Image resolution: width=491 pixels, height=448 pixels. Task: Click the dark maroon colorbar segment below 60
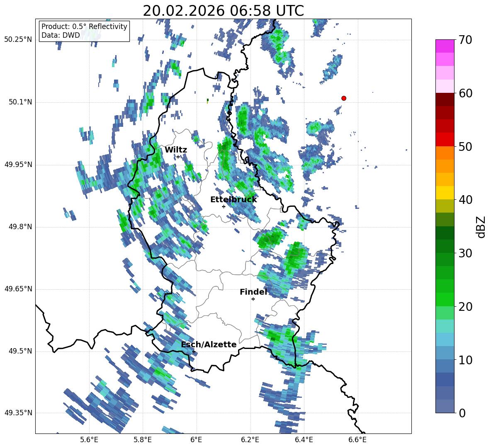click(445, 99)
